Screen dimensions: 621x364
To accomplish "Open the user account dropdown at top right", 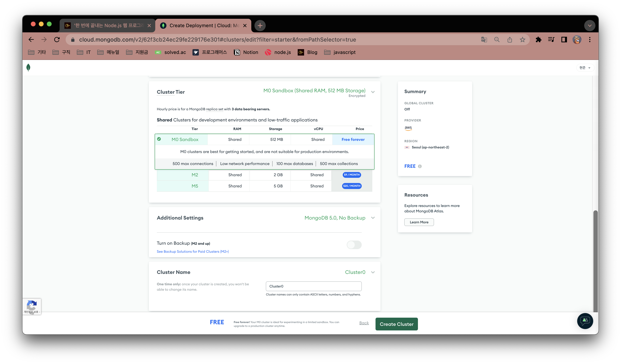I will click(585, 68).
